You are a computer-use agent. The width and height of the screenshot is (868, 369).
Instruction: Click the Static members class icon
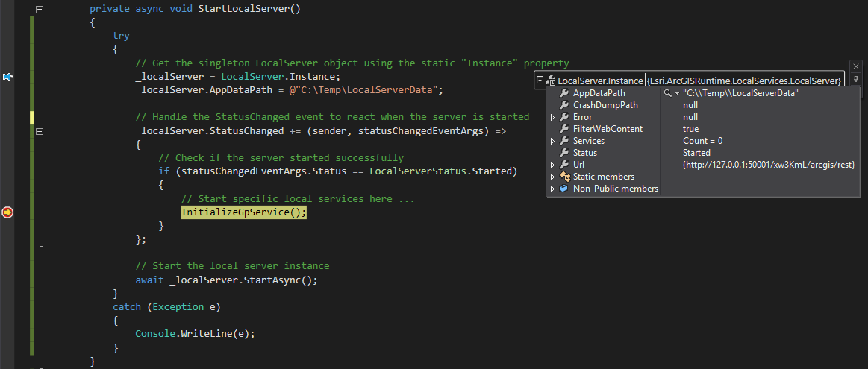(564, 177)
